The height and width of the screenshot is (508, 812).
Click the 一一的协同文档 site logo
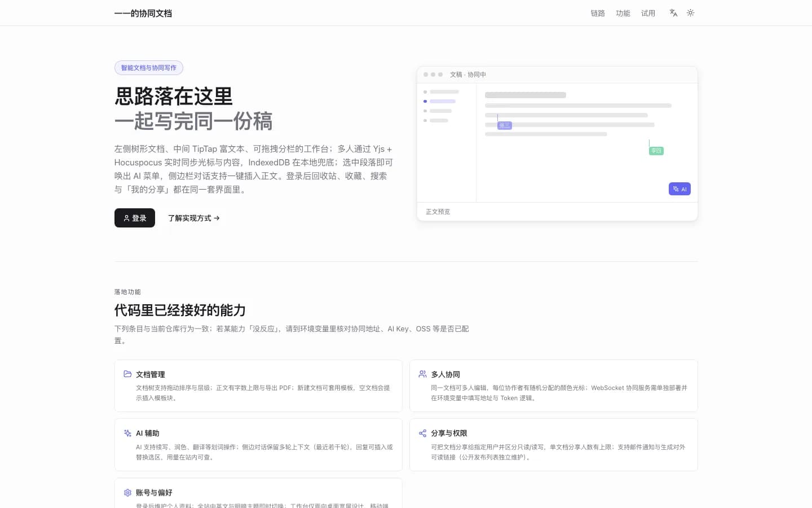143,13
